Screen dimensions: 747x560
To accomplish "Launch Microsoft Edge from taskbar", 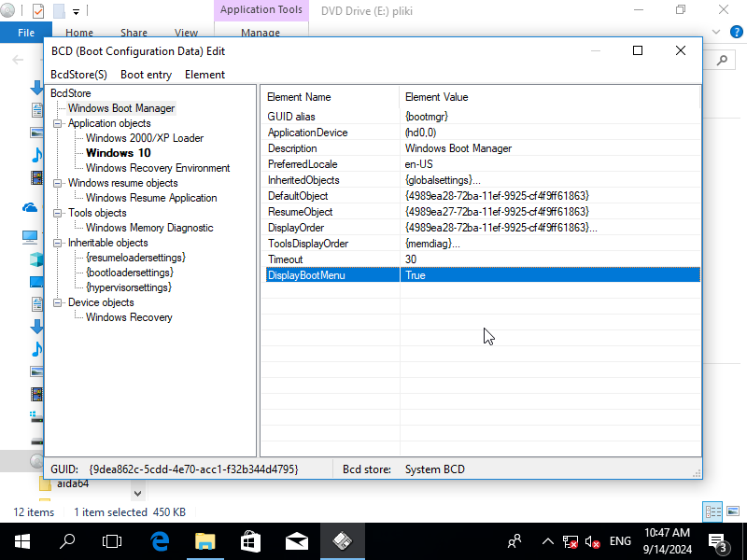I will point(160,541).
